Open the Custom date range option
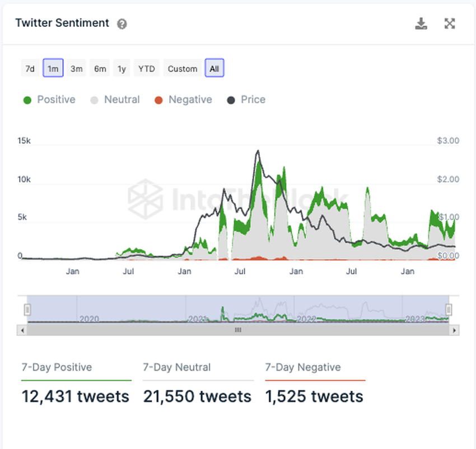This screenshot has width=476, height=449. coord(182,68)
